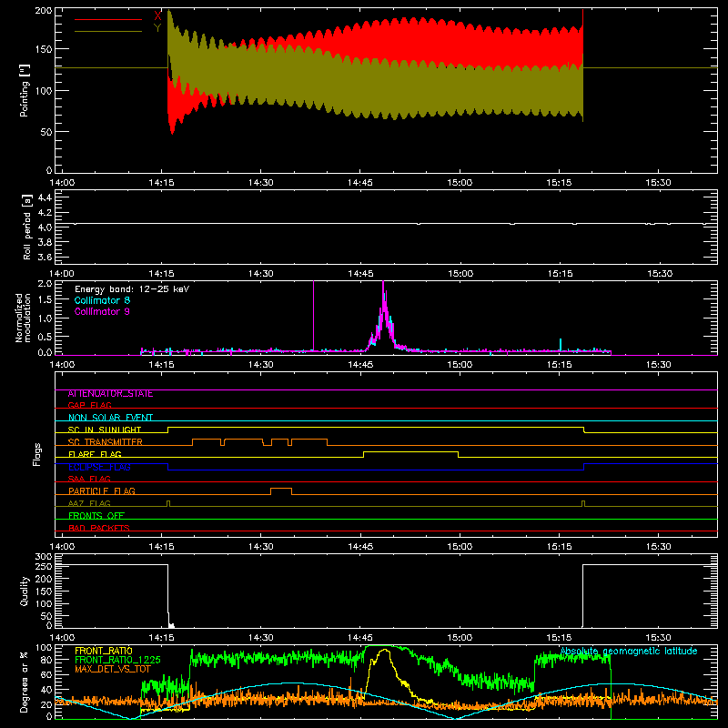Click the PARTICLE_FLAG label

point(102,491)
